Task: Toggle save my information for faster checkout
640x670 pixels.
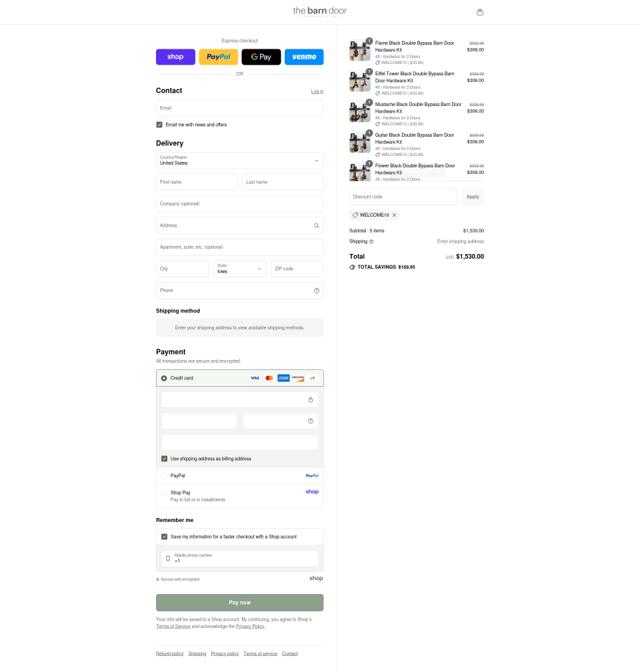Action: 164,537
